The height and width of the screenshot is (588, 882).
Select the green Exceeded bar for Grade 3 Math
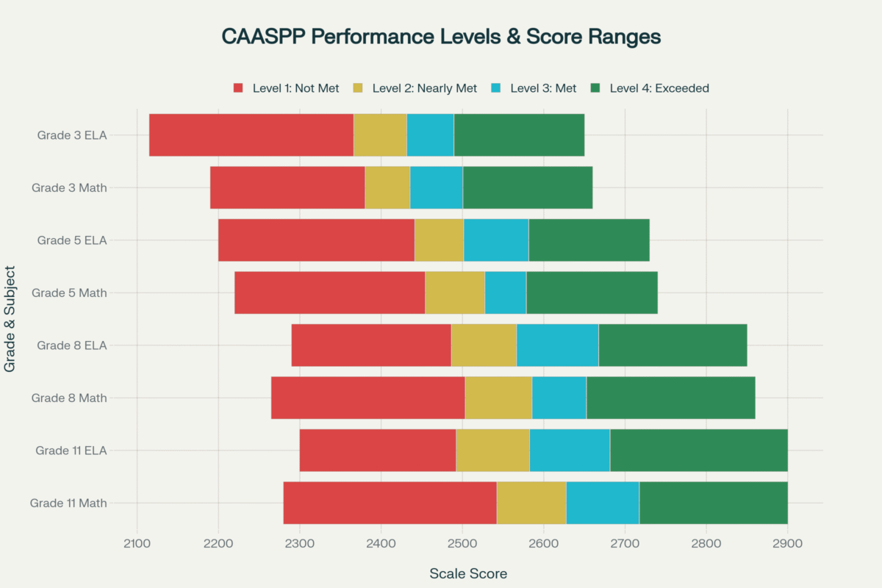[x=528, y=187]
